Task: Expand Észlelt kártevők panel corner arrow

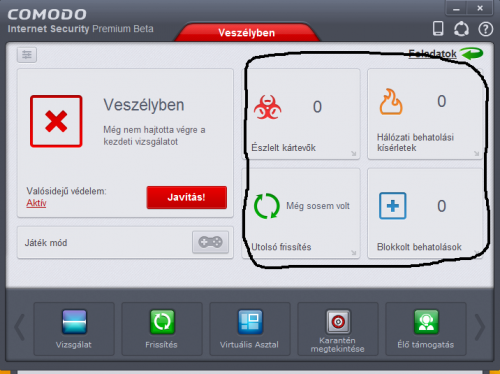Action: tap(354, 153)
